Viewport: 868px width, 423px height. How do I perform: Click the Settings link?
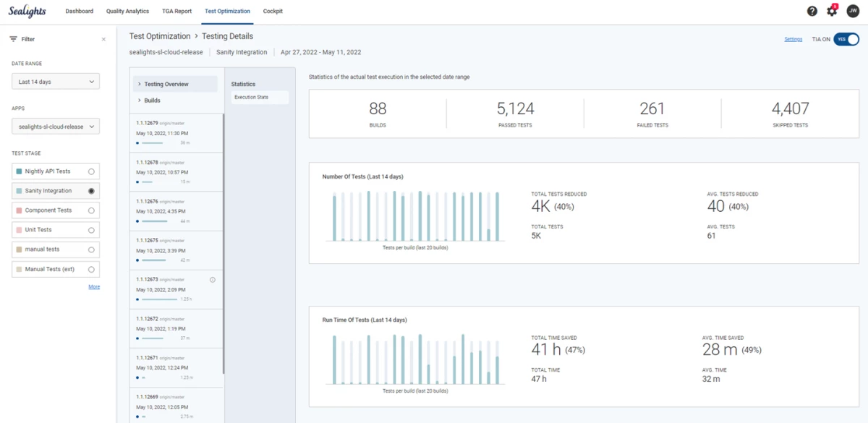click(x=793, y=39)
